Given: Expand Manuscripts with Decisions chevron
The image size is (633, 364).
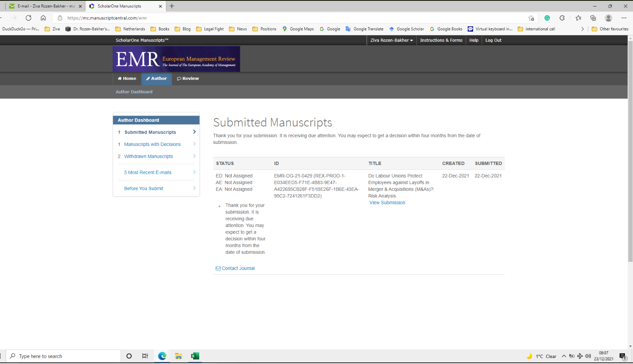Looking at the screenshot, I should (194, 144).
